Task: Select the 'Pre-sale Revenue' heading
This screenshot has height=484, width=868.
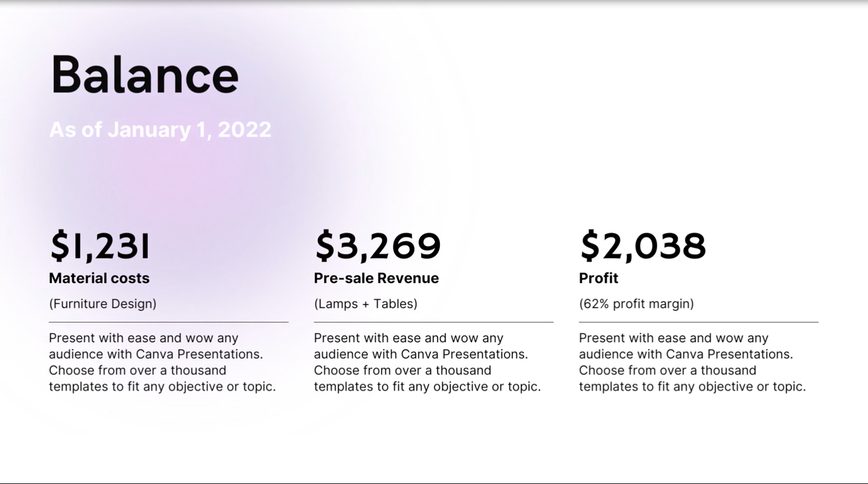Action: tap(376, 278)
